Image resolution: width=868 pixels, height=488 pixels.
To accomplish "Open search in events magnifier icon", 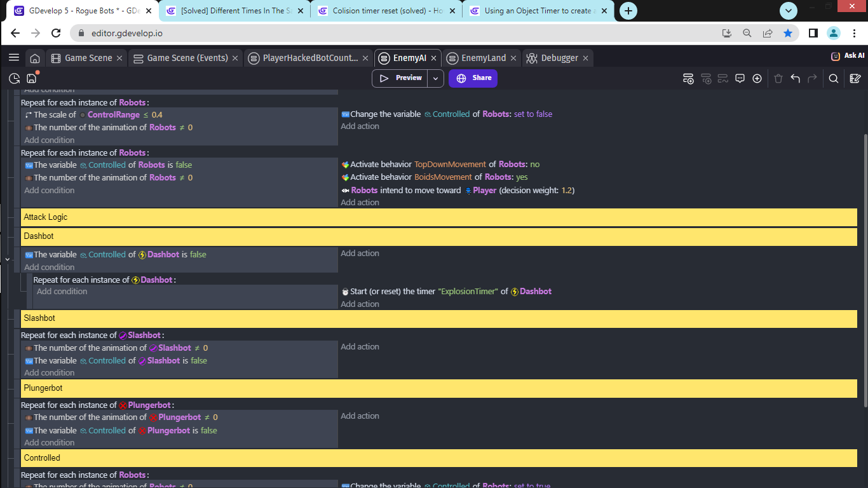I will click(833, 78).
